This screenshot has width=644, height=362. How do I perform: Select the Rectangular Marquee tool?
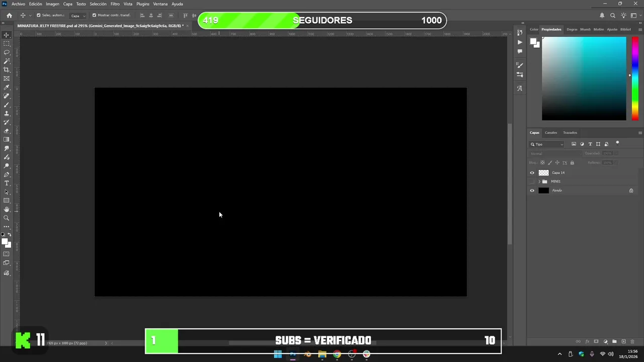[x=7, y=44]
